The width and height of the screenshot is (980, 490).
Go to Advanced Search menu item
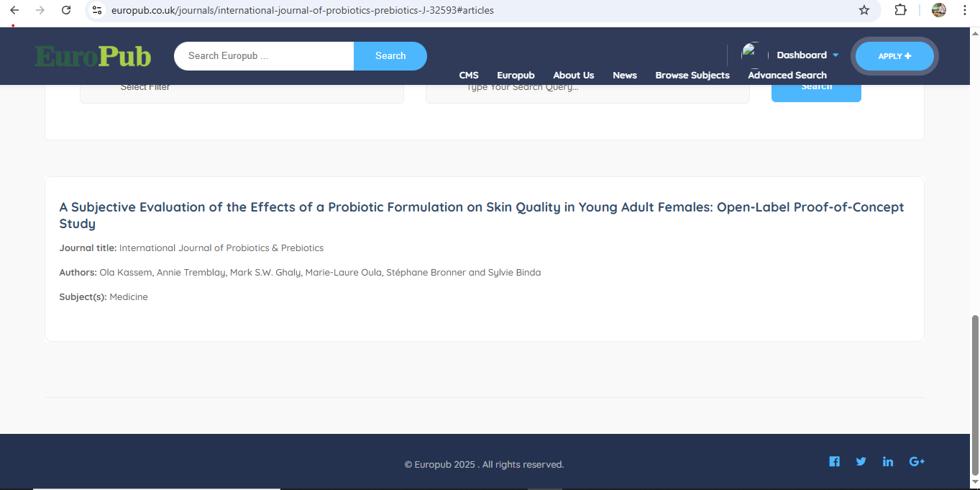pyautogui.click(x=787, y=76)
